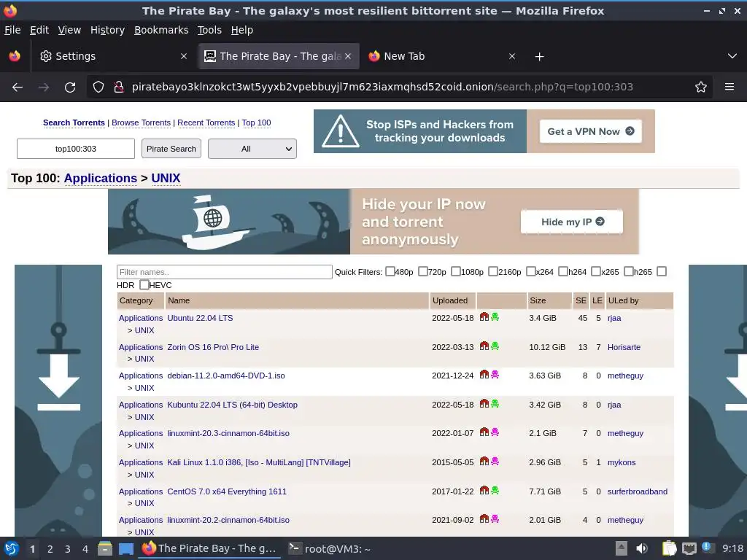
Task: Click the green skull icon on Zorin OS row
Action: pyautogui.click(x=495, y=346)
